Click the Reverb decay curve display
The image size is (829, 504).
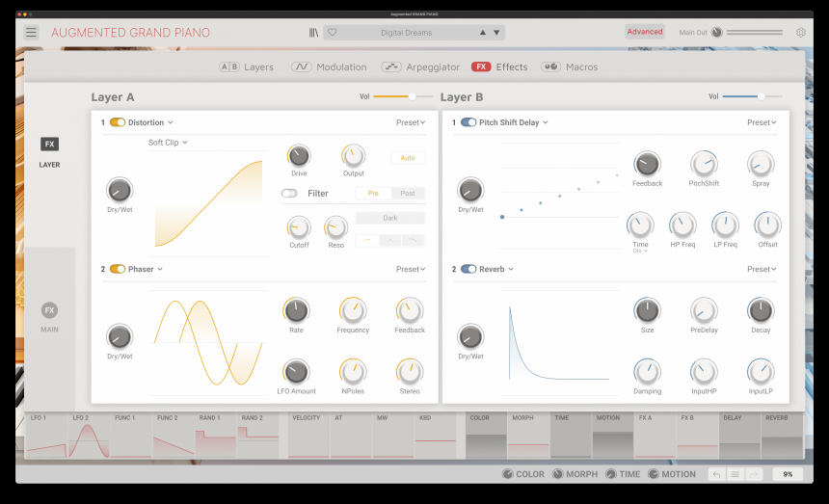559,342
